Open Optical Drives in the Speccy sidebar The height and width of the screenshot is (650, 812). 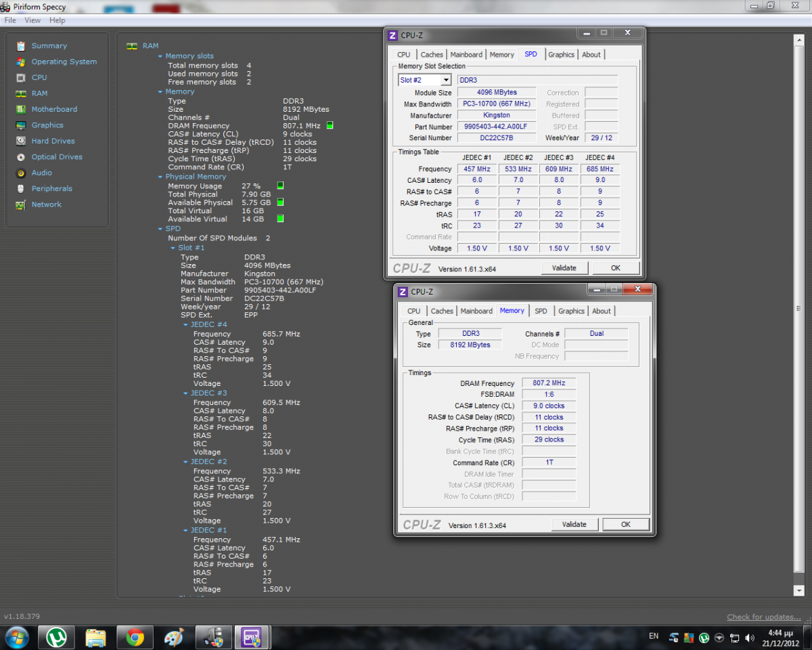(x=57, y=157)
